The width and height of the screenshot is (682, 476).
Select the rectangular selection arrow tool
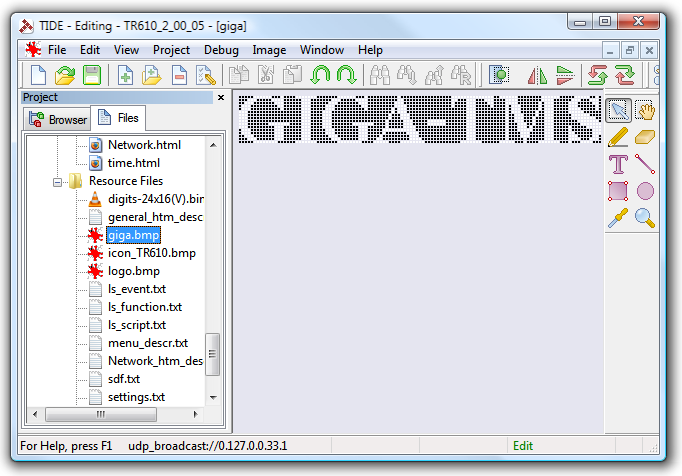click(x=618, y=111)
